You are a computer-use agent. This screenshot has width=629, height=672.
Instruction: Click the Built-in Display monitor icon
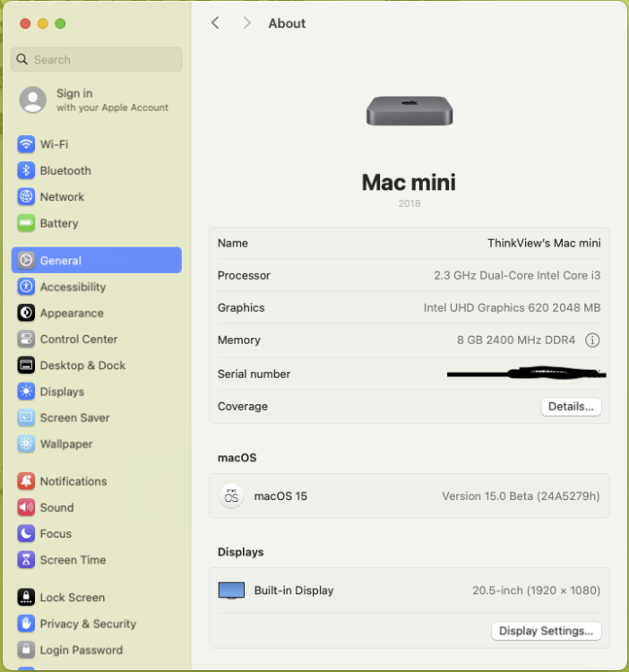(231, 590)
